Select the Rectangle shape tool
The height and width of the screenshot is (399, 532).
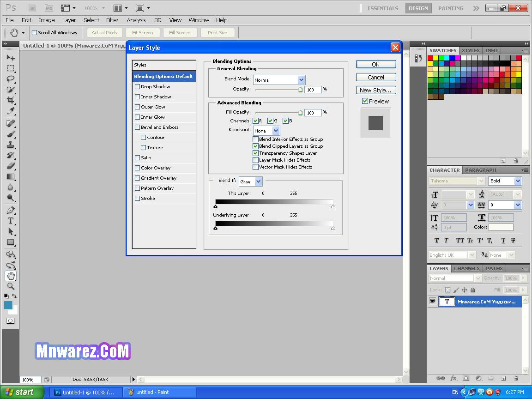coord(11,242)
